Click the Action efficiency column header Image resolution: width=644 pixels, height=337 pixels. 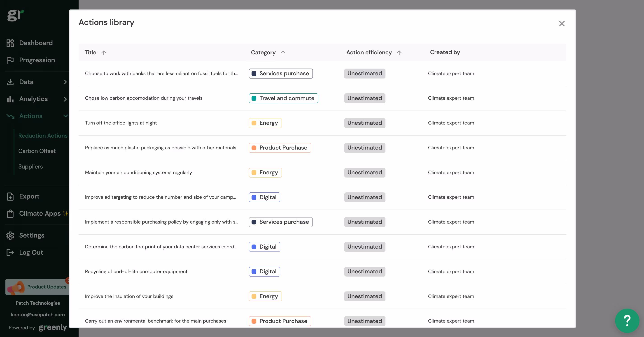pos(369,53)
